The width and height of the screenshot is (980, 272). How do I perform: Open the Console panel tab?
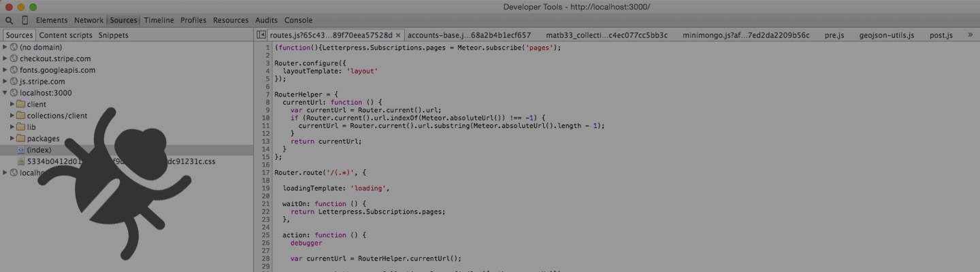point(298,20)
